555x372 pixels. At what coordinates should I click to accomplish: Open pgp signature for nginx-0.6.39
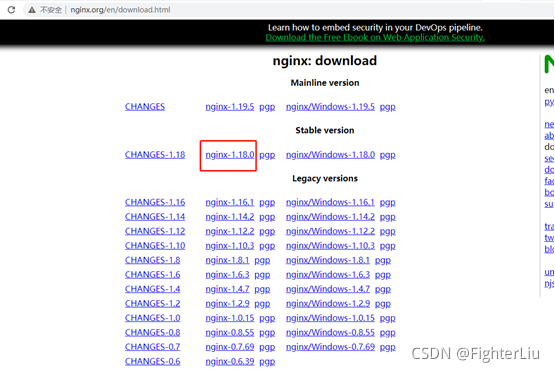267,362
